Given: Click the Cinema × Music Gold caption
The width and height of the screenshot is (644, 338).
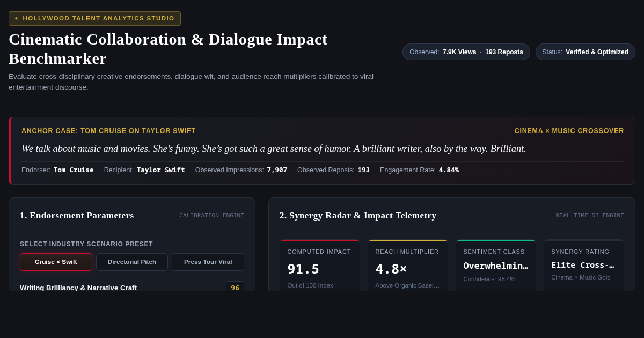Looking at the screenshot, I should 581,277.
